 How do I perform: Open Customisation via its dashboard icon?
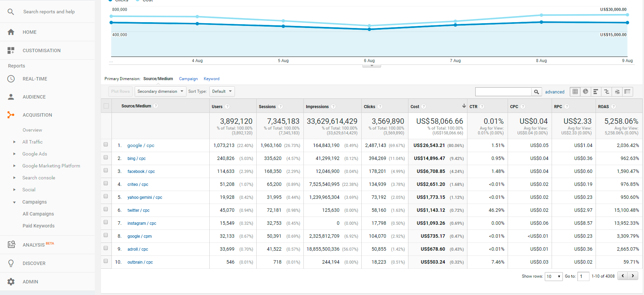(11, 50)
